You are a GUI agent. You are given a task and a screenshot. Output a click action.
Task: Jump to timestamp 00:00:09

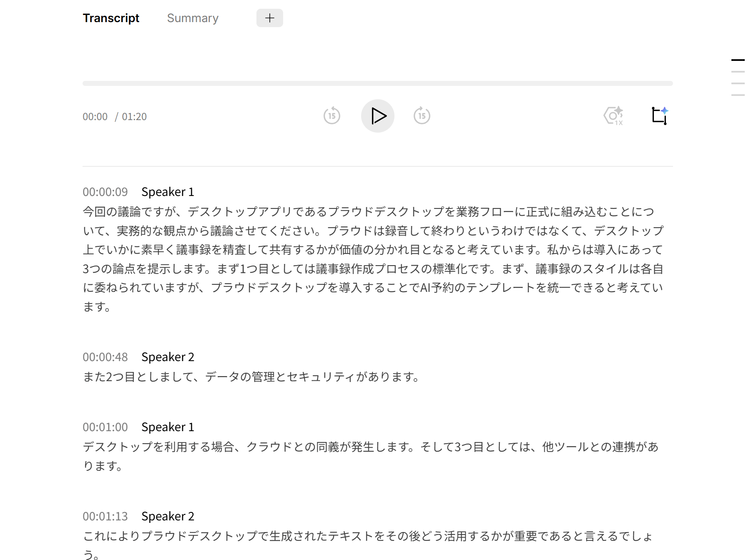(x=105, y=192)
